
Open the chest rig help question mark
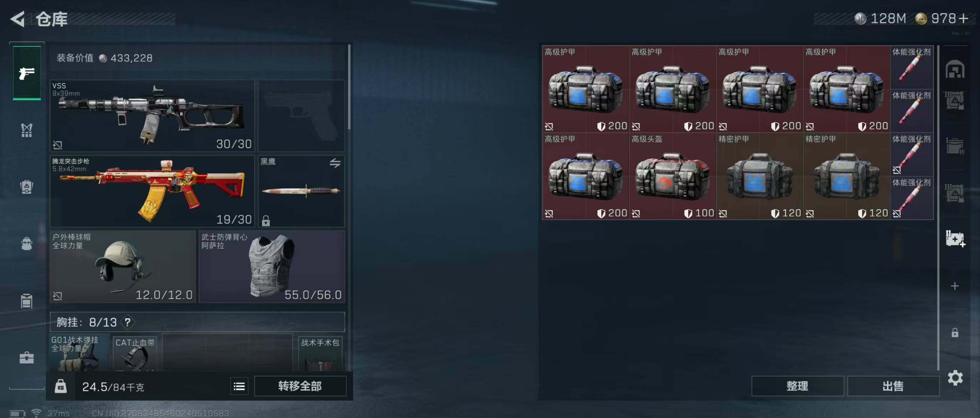point(128,322)
